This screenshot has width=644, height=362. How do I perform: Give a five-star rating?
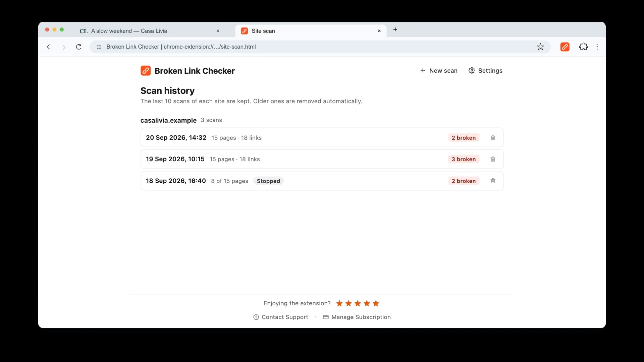(376, 303)
